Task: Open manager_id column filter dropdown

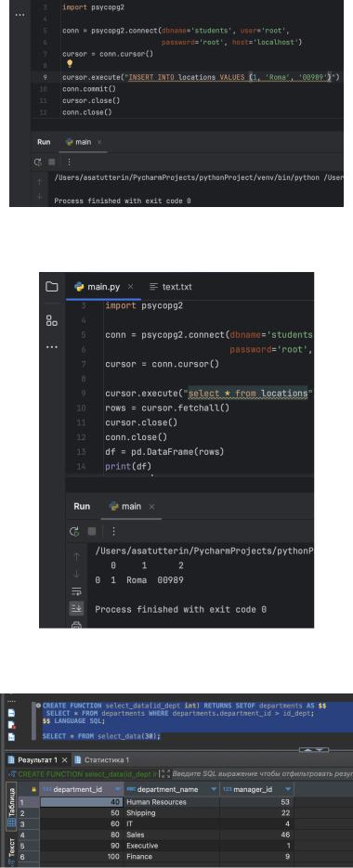Action: (288, 789)
